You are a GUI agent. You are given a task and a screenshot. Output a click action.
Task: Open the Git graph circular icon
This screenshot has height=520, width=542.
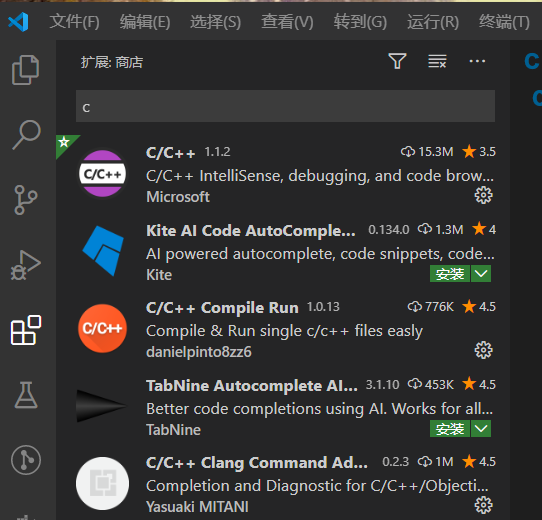(x=26, y=460)
